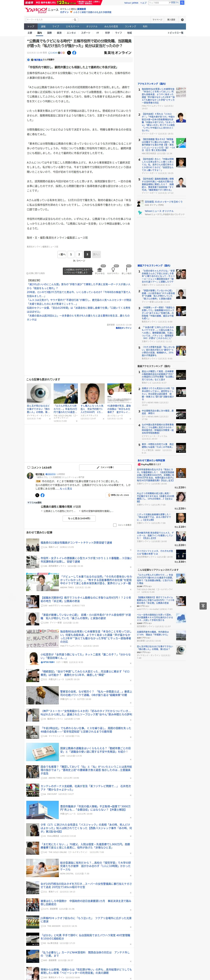This screenshot has width=210, height=980.
Task: Click the blue web search button at top
Action: pyautogui.click(x=182, y=3)
